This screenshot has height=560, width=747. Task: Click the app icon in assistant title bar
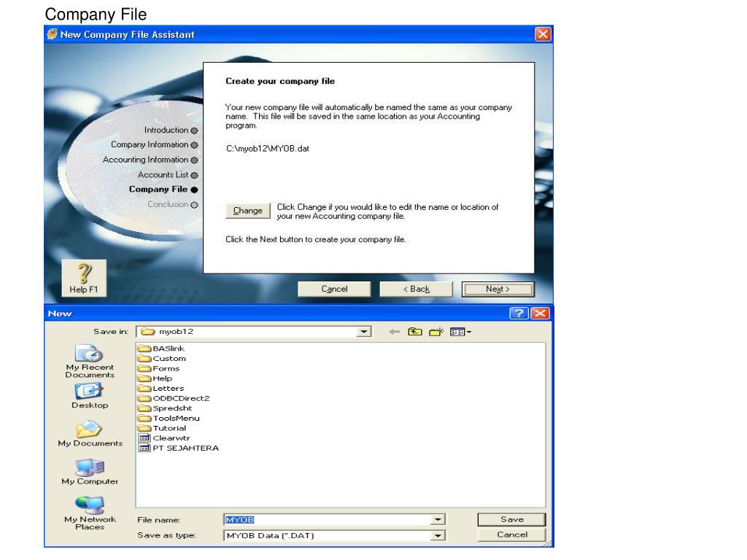click(x=52, y=34)
